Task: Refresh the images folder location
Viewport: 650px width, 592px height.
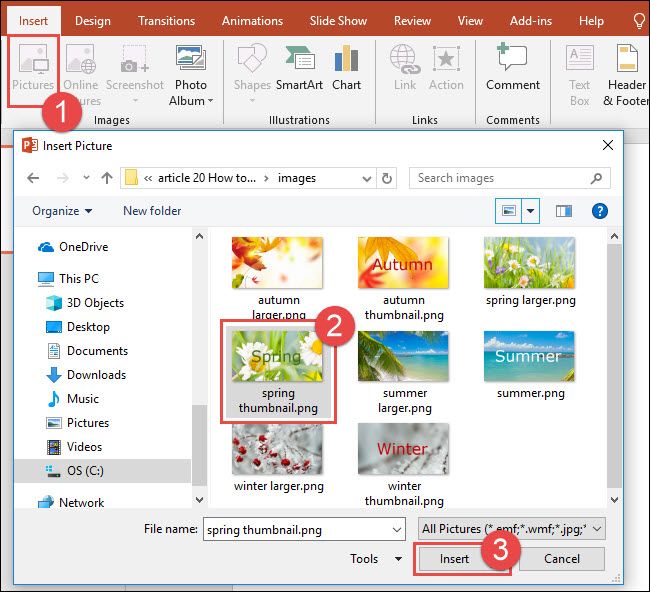Action: click(387, 178)
